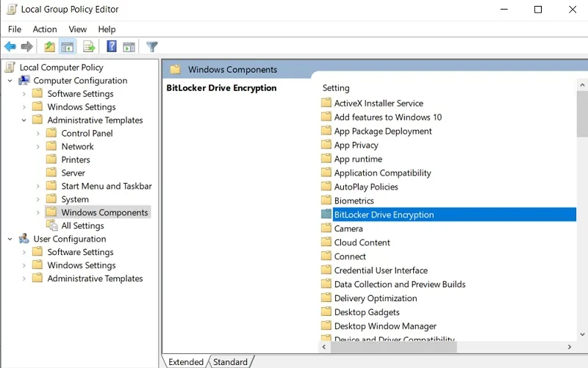Open the Action menu
This screenshot has width=588, height=368.
pyautogui.click(x=45, y=29)
